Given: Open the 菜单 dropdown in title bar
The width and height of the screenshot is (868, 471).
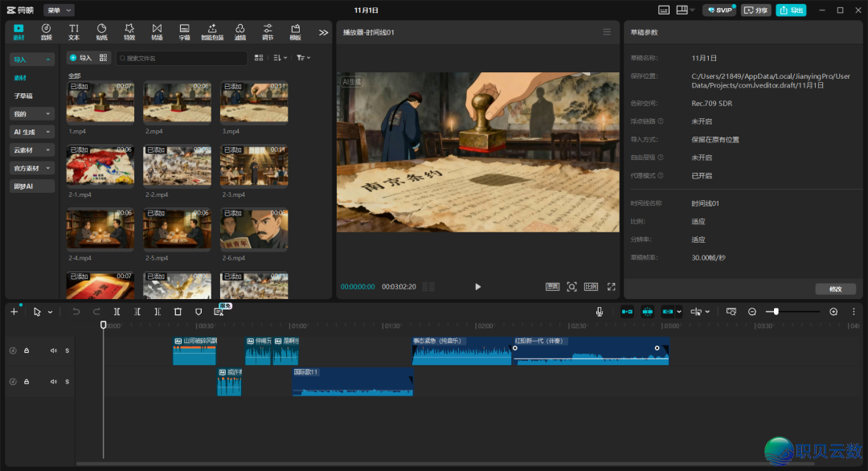Looking at the screenshot, I should tap(59, 10).
